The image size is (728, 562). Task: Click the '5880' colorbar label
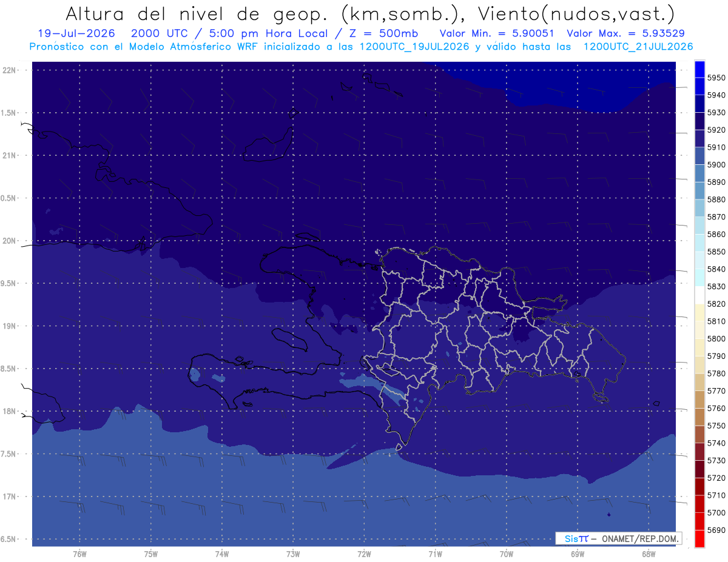[716, 199]
